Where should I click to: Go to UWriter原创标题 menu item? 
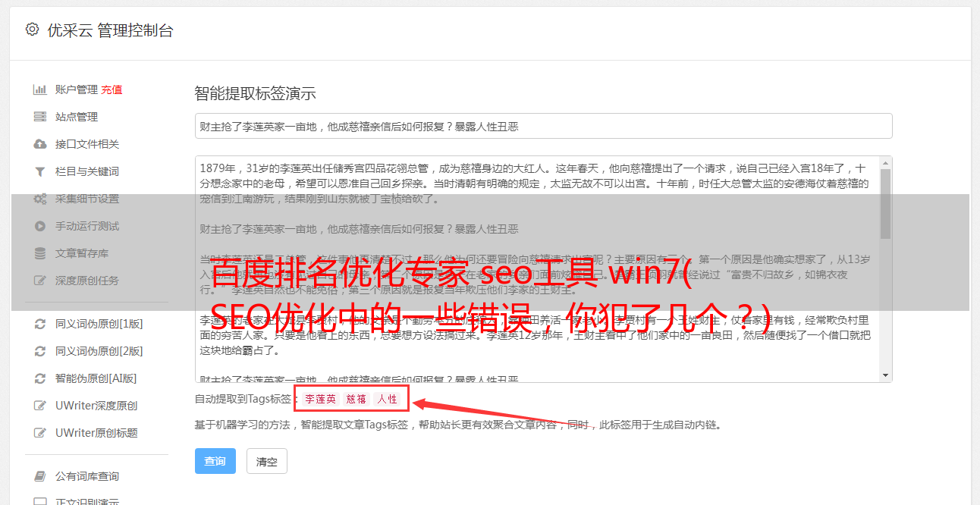pyautogui.click(x=96, y=433)
